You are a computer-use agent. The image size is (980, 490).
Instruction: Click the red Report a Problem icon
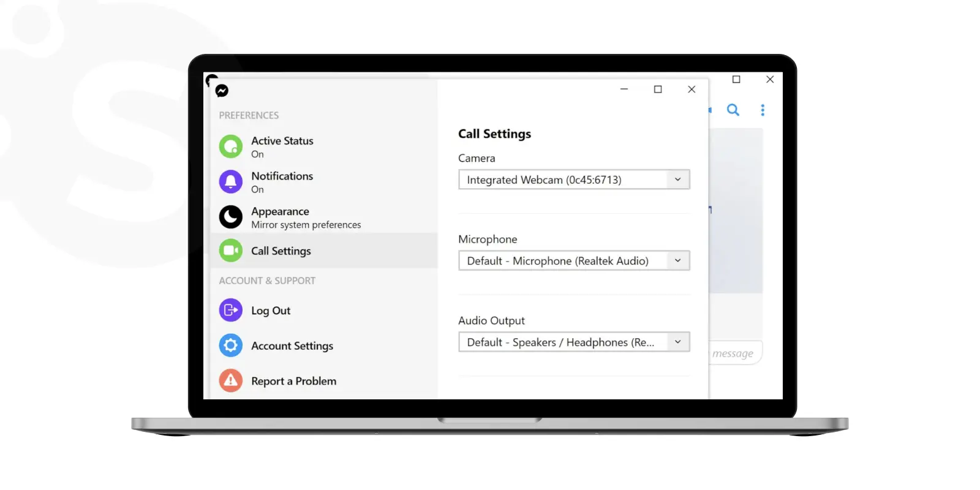[231, 381]
